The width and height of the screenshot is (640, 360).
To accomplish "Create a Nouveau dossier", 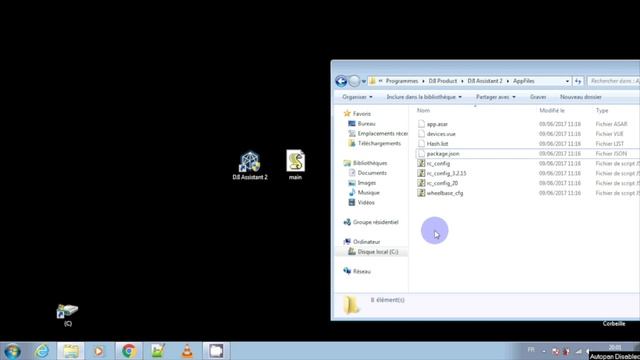I will [580, 97].
